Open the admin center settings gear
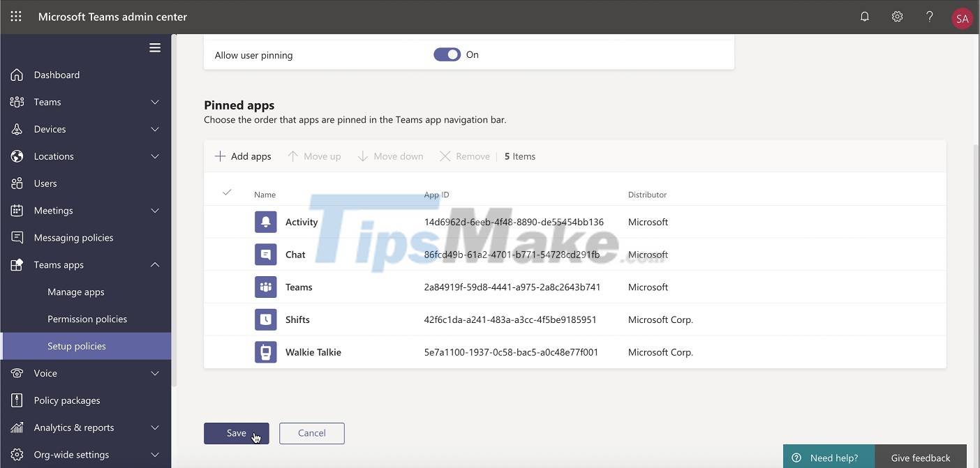The width and height of the screenshot is (980, 468). point(897,16)
